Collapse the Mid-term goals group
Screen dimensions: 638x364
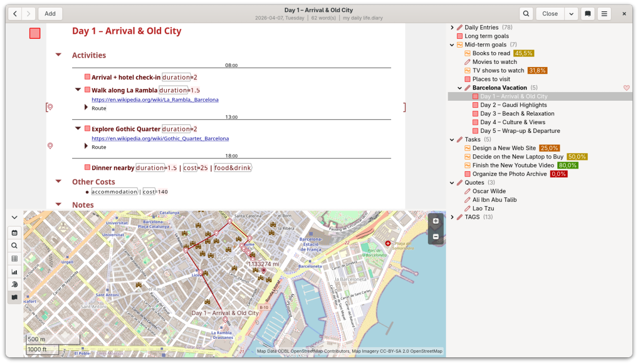pos(452,45)
